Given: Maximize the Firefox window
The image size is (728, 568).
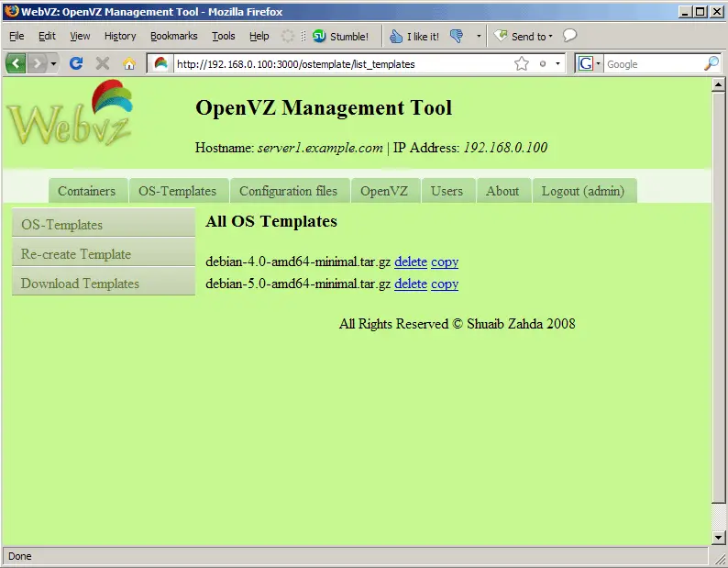Looking at the screenshot, I should tap(700, 12).
